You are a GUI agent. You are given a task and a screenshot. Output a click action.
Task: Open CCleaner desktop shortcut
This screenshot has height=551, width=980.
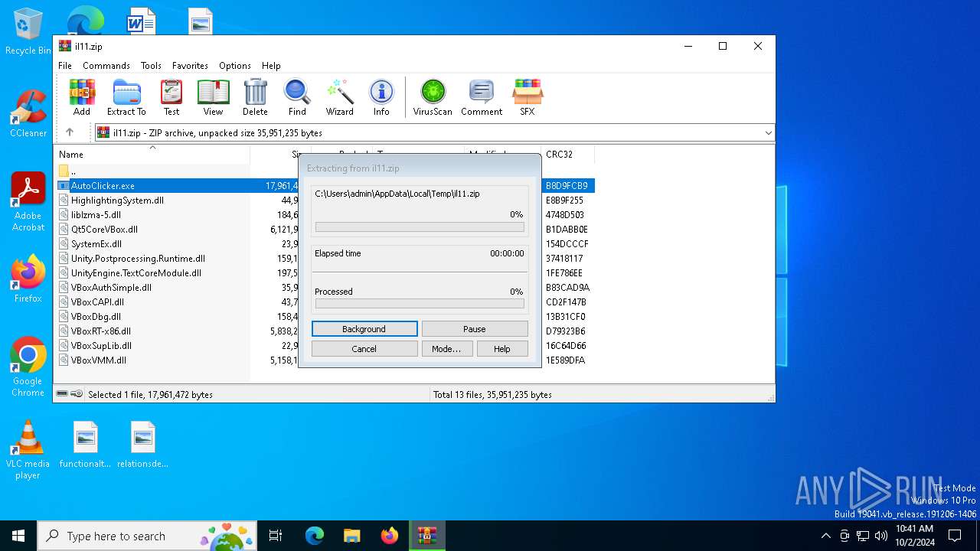pyautogui.click(x=28, y=114)
